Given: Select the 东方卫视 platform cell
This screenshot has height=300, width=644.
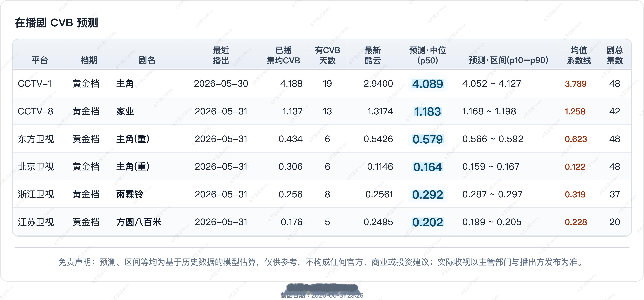Looking at the screenshot, I should [36, 139].
